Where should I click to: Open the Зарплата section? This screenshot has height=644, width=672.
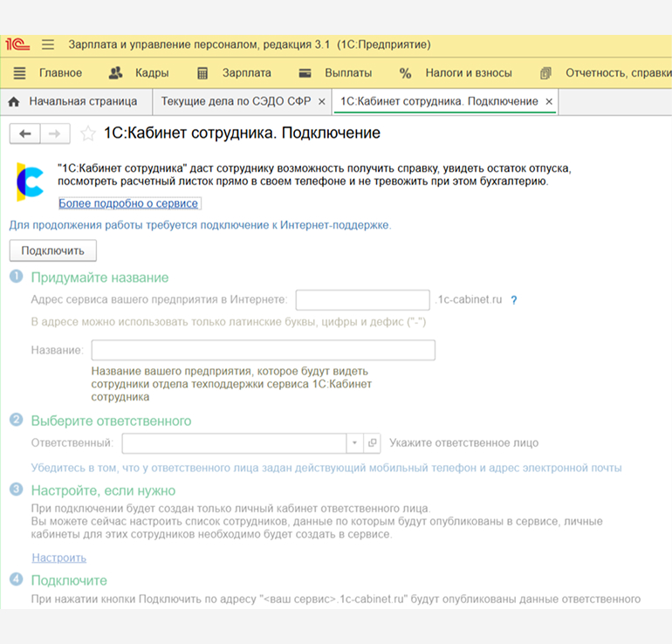246,72
